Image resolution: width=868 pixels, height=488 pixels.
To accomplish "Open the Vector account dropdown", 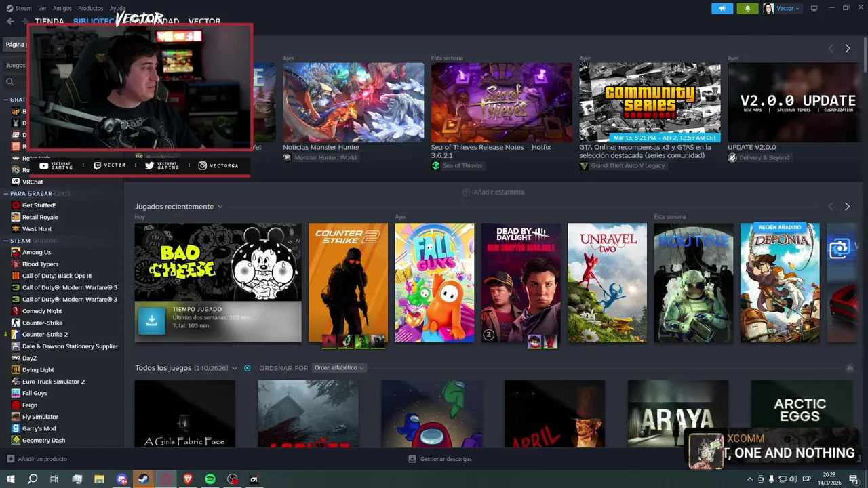I will click(x=782, y=8).
